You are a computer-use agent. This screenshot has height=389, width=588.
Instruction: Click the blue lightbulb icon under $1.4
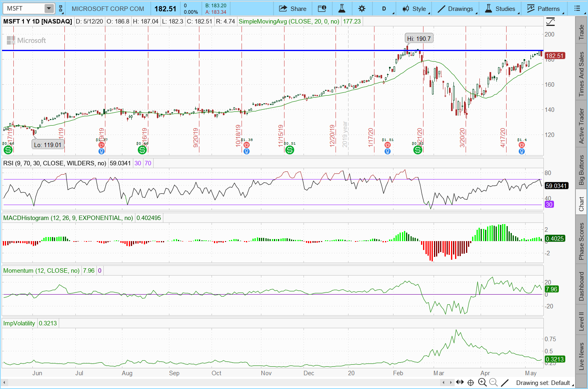point(522,151)
